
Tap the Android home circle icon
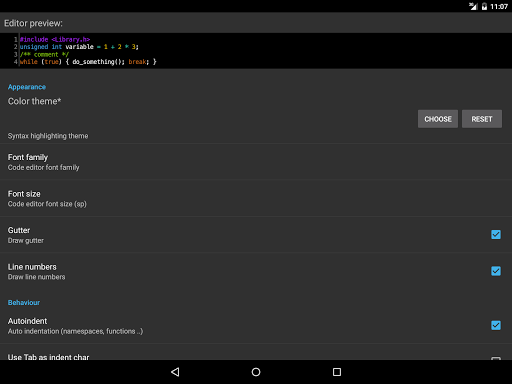click(256, 372)
